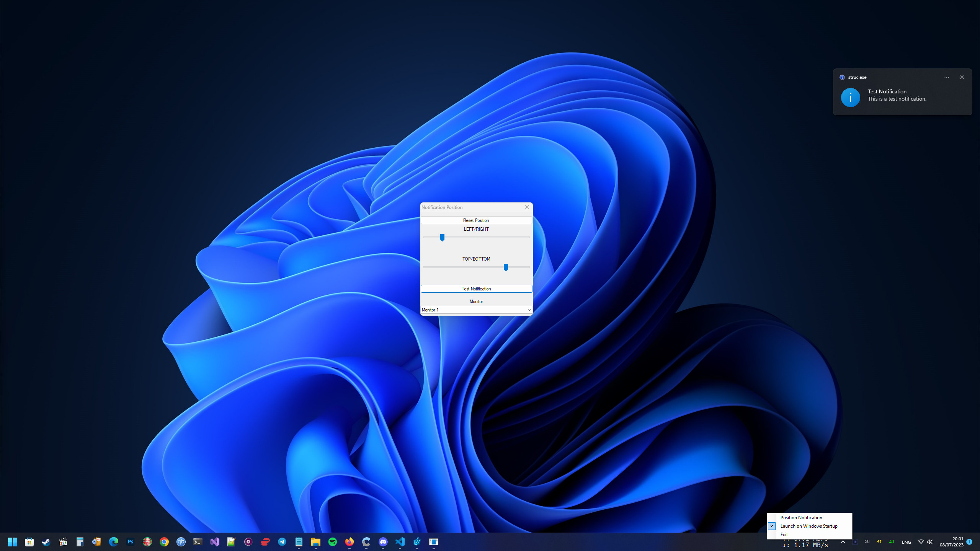
Task: Launch the Terminal taskbar icon
Action: pos(198,542)
